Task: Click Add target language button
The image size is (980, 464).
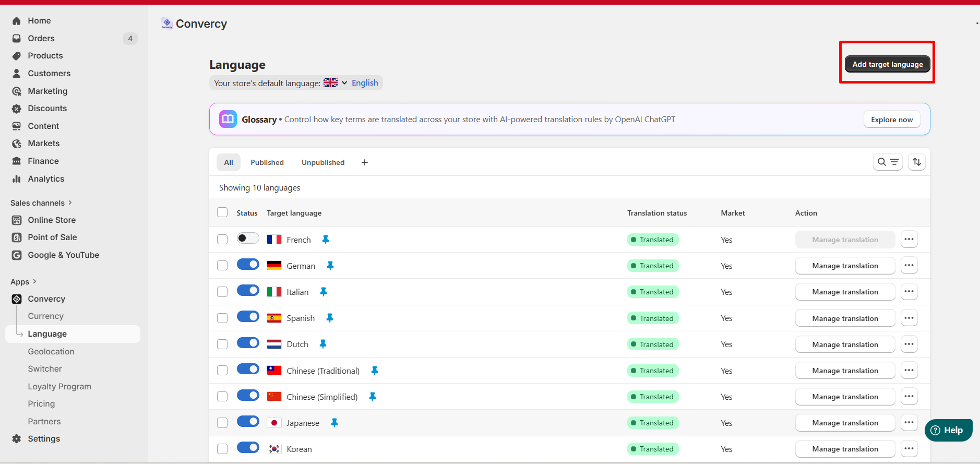Action: [888, 64]
